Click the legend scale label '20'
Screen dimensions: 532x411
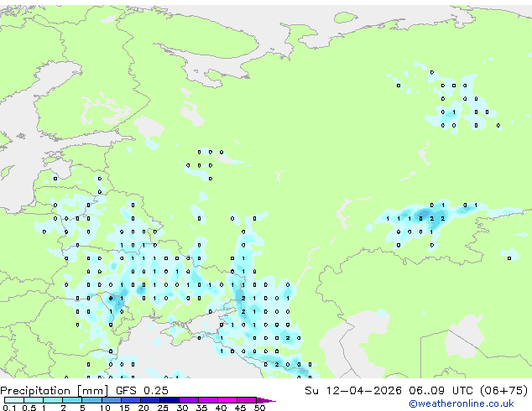click(x=143, y=408)
